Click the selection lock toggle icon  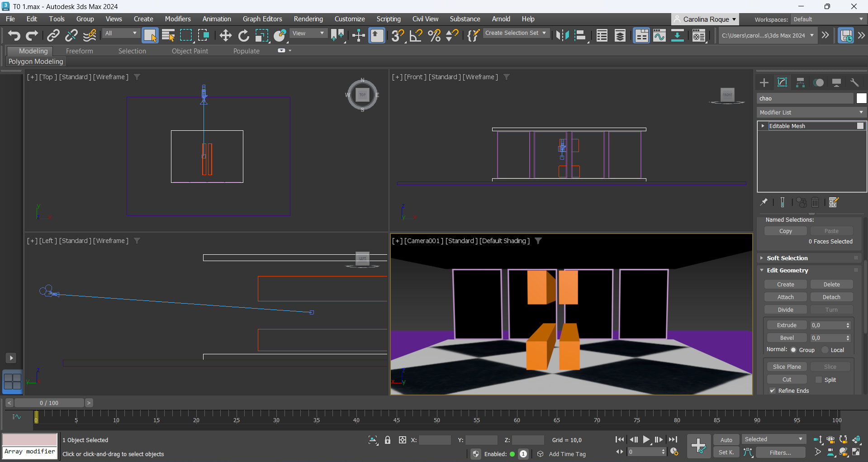pos(388,440)
